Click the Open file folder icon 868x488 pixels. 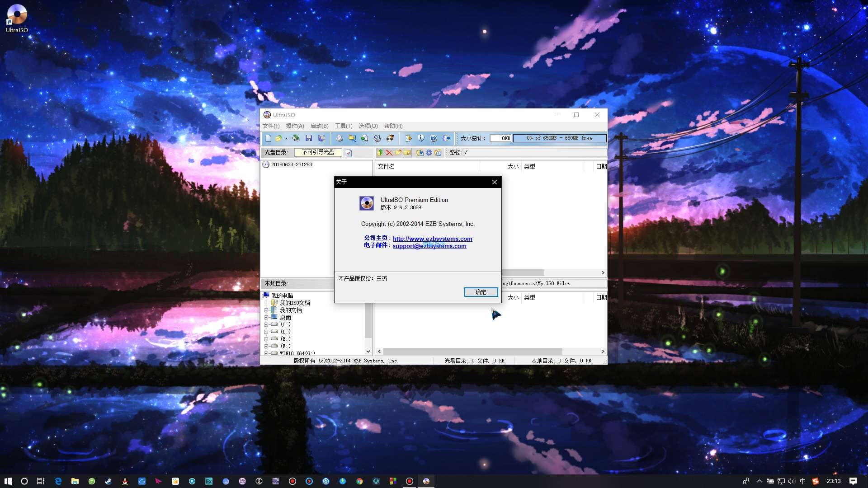(x=278, y=138)
